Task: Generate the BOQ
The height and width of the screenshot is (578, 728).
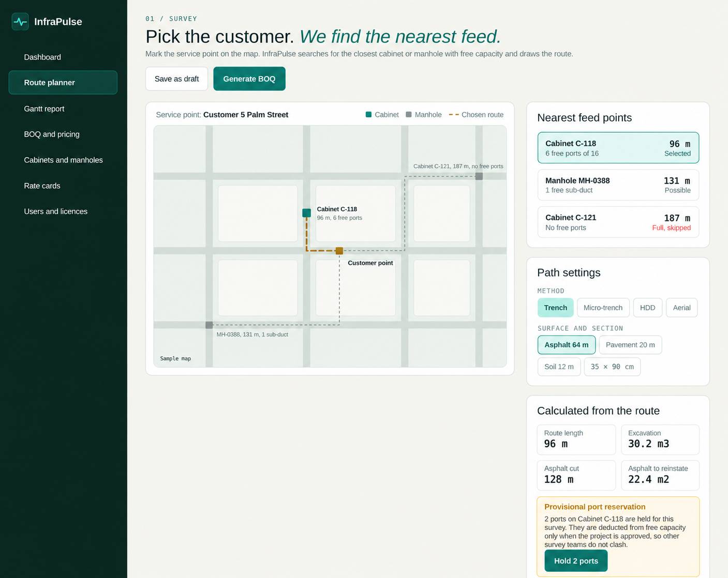Action: click(249, 79)
